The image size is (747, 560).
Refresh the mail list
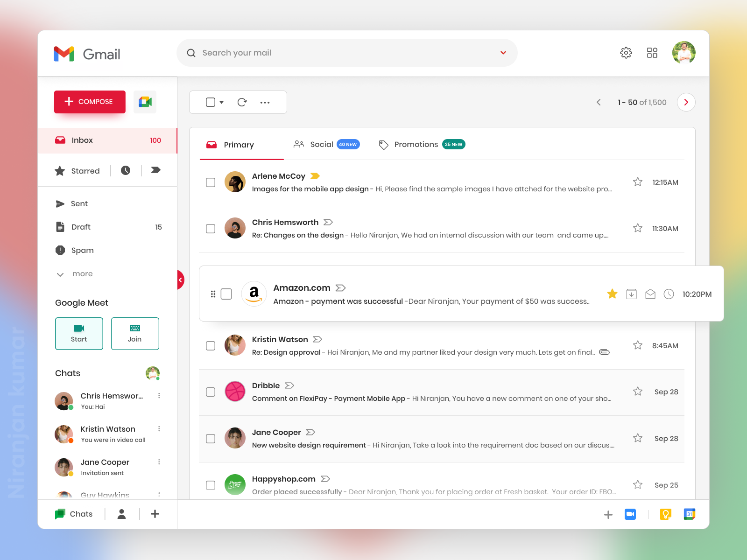[x=242, y=102]
